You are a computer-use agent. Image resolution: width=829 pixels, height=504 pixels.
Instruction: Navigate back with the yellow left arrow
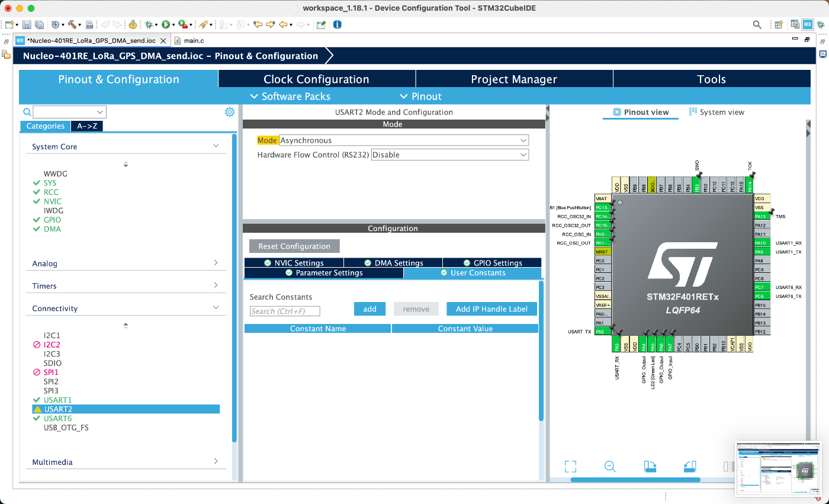point(283,24)
